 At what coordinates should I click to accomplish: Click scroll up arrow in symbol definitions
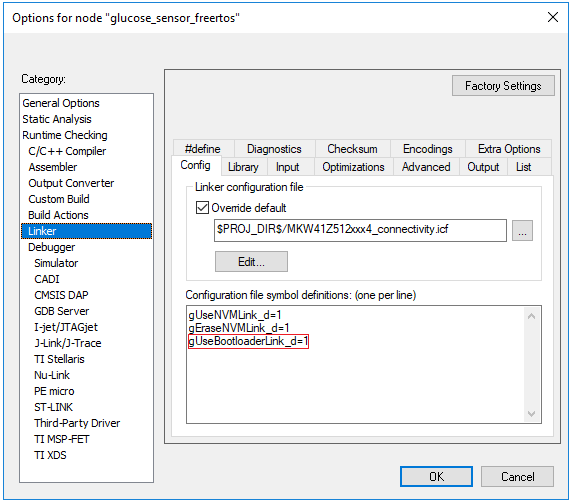pyautogui.click(x=532, y=317)
